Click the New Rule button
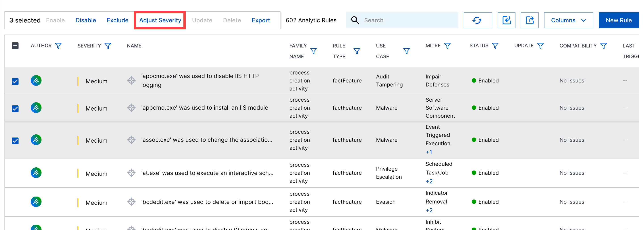The width and height of the screenshot is (644, 230). click(x=619, y=20)
